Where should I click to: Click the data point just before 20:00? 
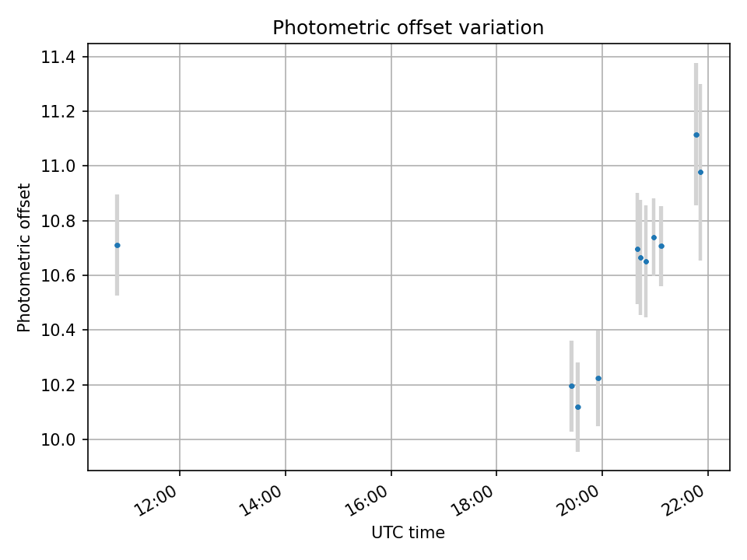(x=598, y=378)
